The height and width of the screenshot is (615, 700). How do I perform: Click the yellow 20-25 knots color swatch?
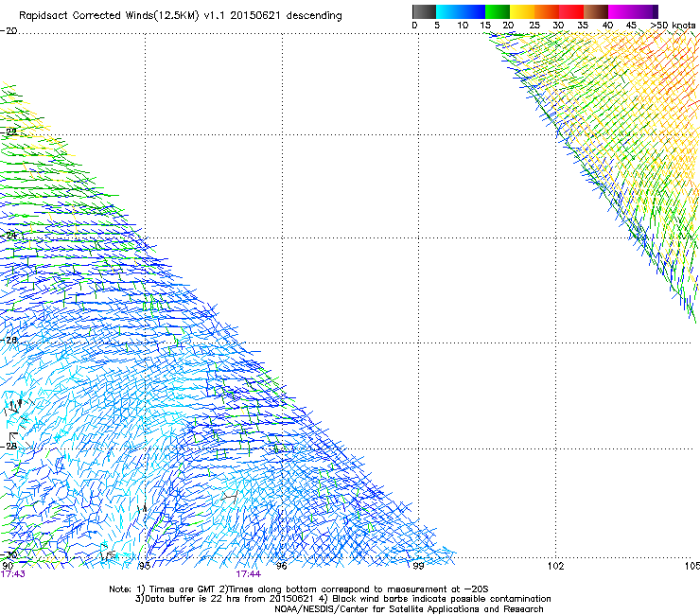pos(522,11)
